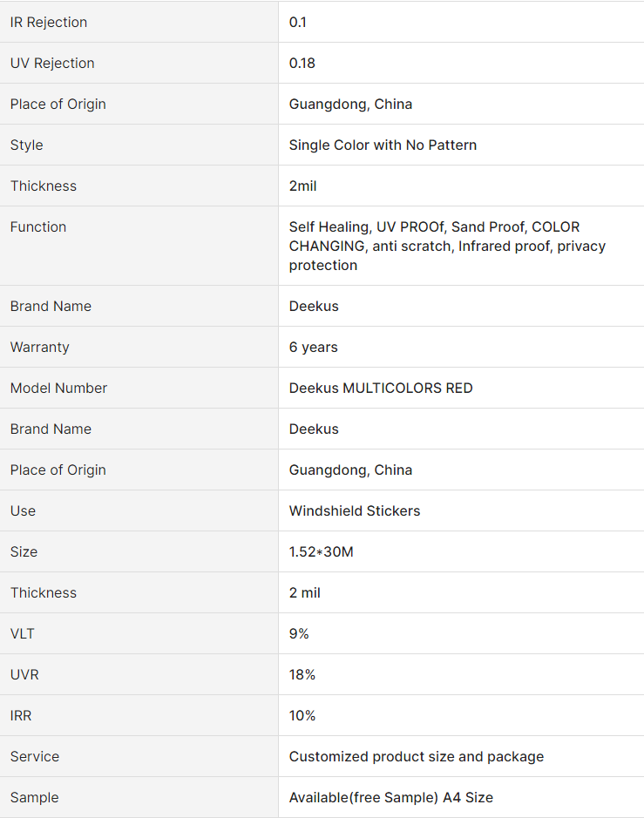This screenshot has width=644, height=818.
Task: Select the 1.52*30M size value
Action: click(x=321, y=552)
